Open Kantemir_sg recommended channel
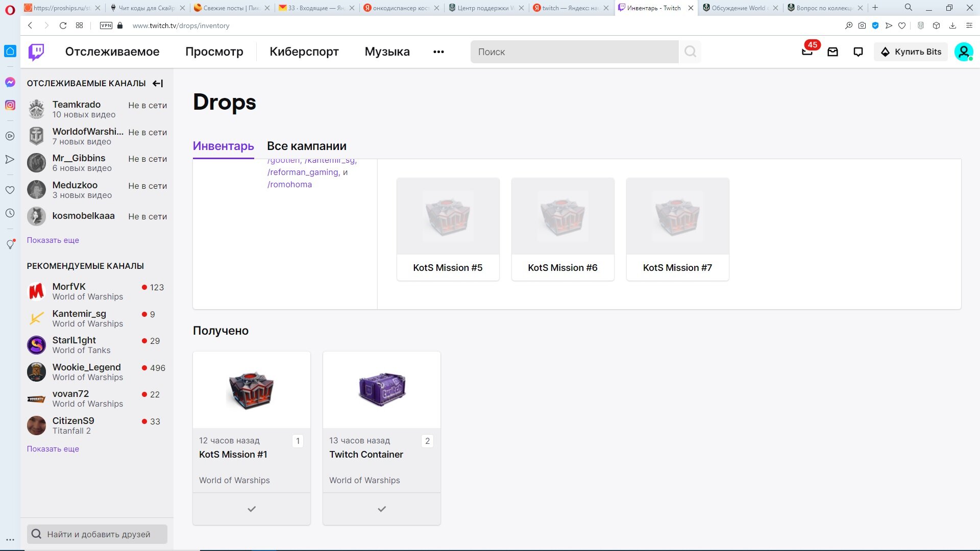Screen dimensions: 980x551 [x=97, y=318]
